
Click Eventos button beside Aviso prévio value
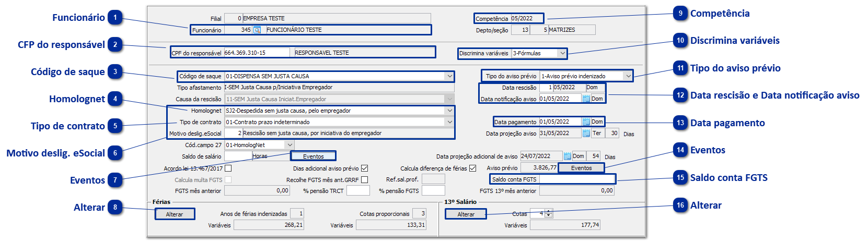tap(581, 168)
